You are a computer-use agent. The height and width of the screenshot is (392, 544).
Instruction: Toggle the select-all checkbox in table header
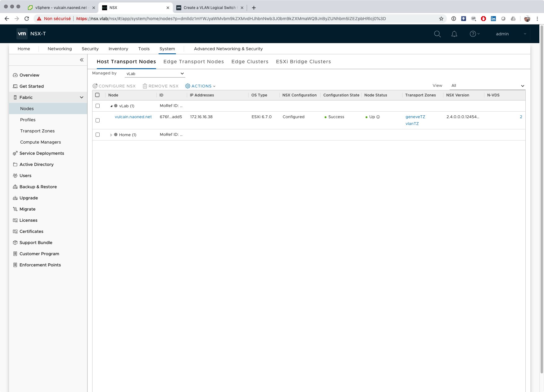tap(97, 95)
